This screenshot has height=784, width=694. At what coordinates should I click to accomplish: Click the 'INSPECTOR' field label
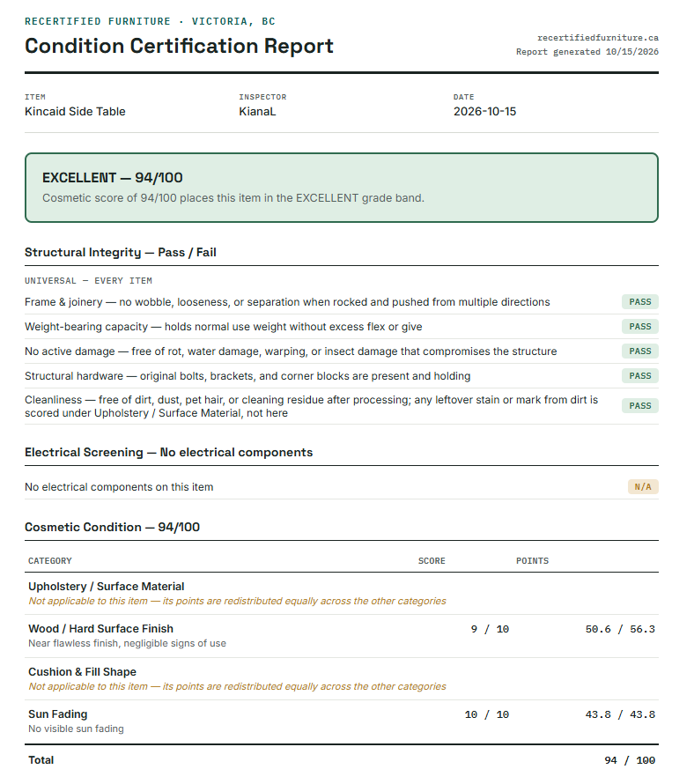[x=262, y=97]
